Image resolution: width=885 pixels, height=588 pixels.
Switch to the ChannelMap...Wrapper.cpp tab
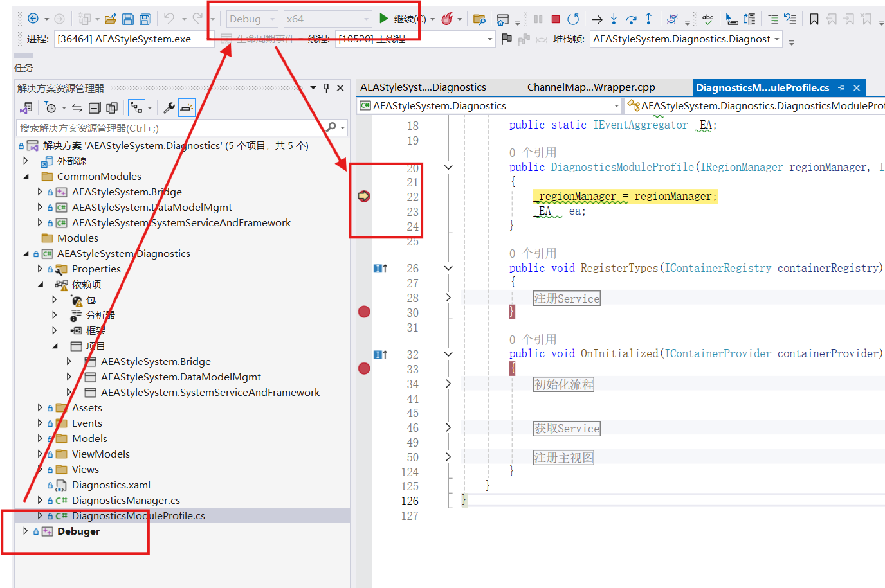(x=590, y=87)
